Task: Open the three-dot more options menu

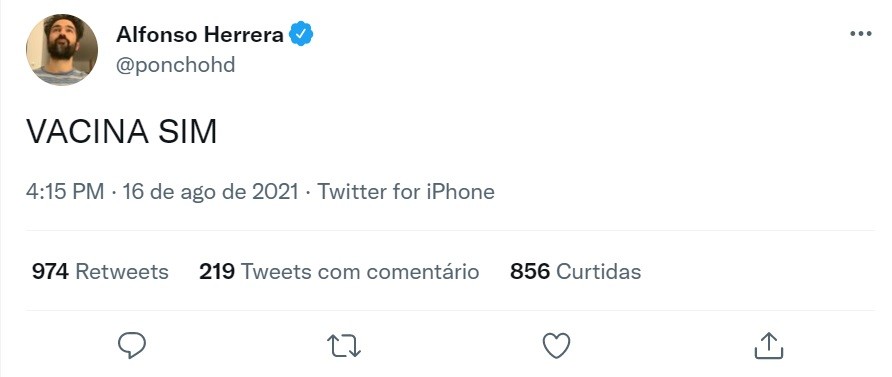Action: [861, 34]
